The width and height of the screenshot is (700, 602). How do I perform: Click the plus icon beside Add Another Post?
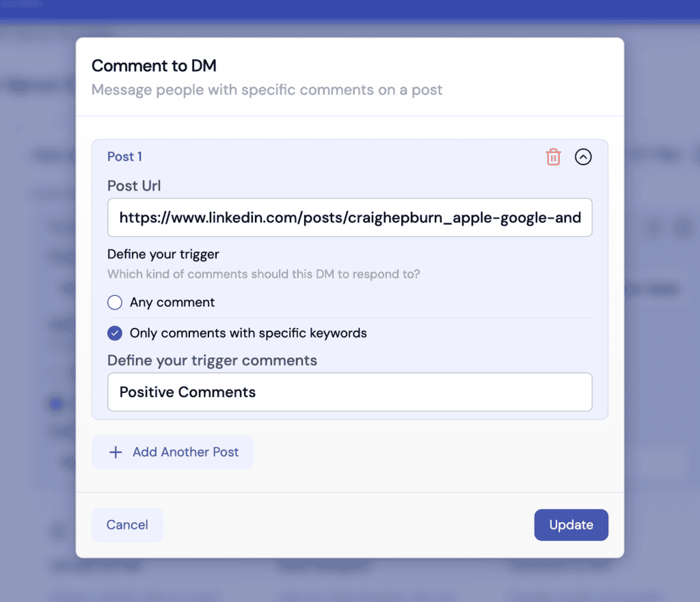click(116, 452)
